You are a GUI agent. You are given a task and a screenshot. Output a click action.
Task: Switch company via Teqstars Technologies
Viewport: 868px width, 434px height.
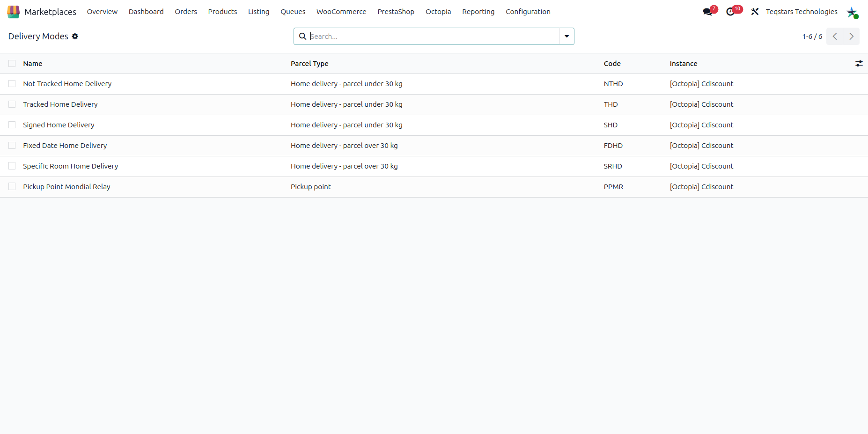(x=802, y=12)
